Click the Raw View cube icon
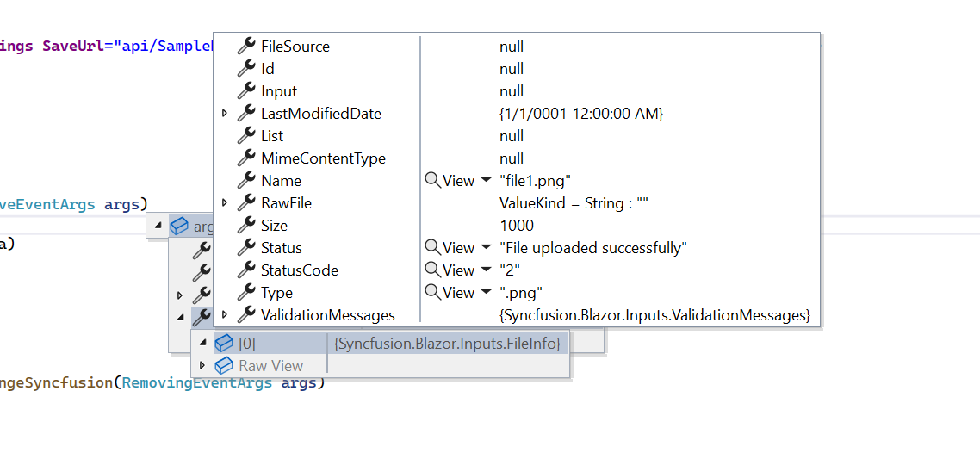This screenshot has width=980, height=453. tap(224, 366)
